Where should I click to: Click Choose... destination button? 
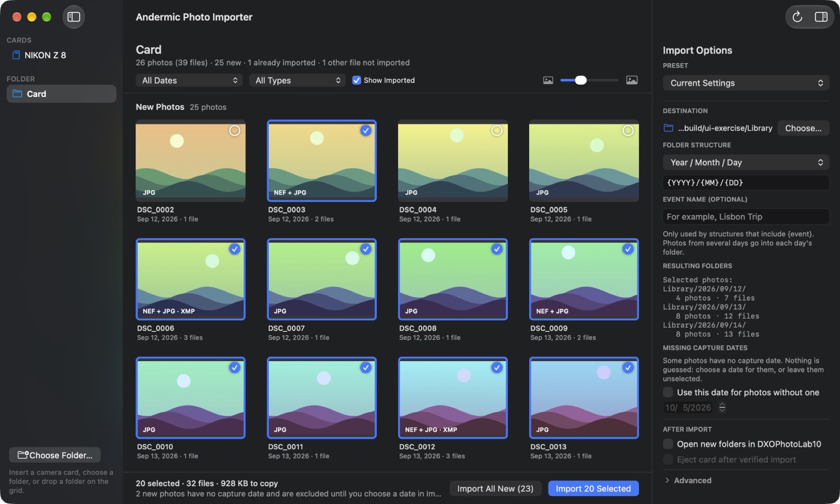coord(803,128)
